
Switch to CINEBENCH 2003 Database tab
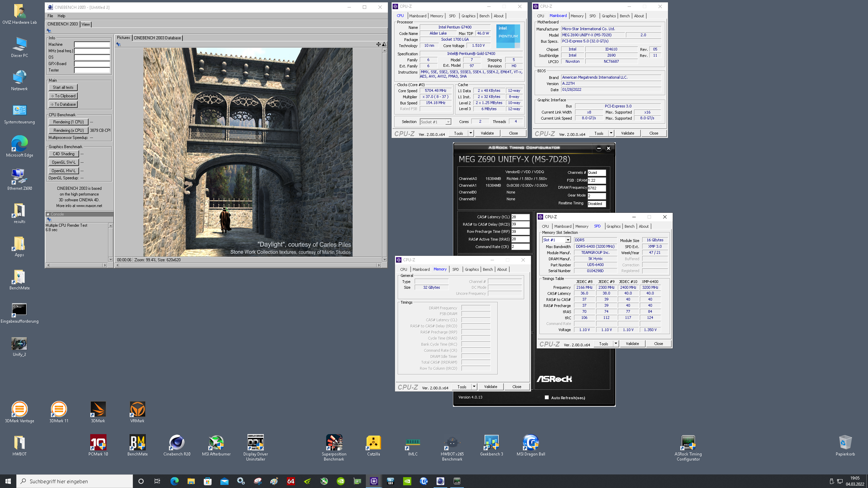coord(157,38)
